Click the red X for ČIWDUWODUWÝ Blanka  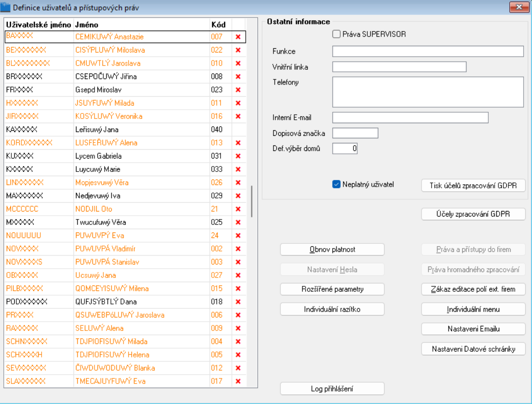[x=238, y=368]
